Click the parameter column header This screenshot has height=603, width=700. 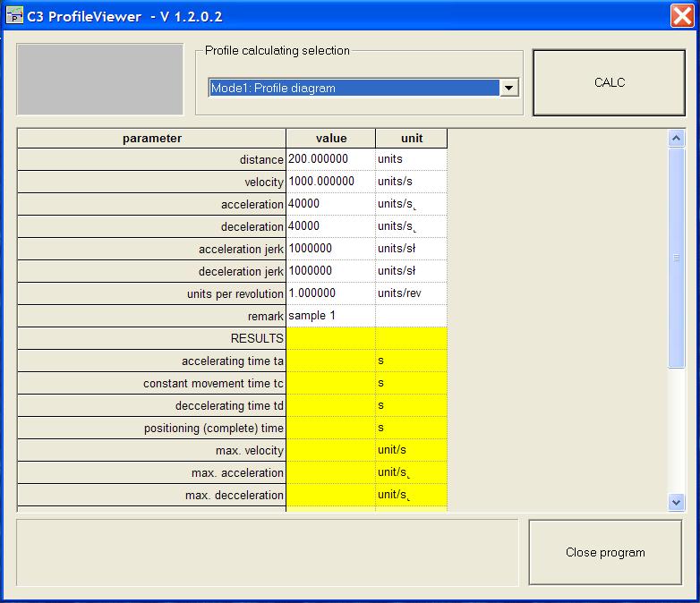[152, 139]
